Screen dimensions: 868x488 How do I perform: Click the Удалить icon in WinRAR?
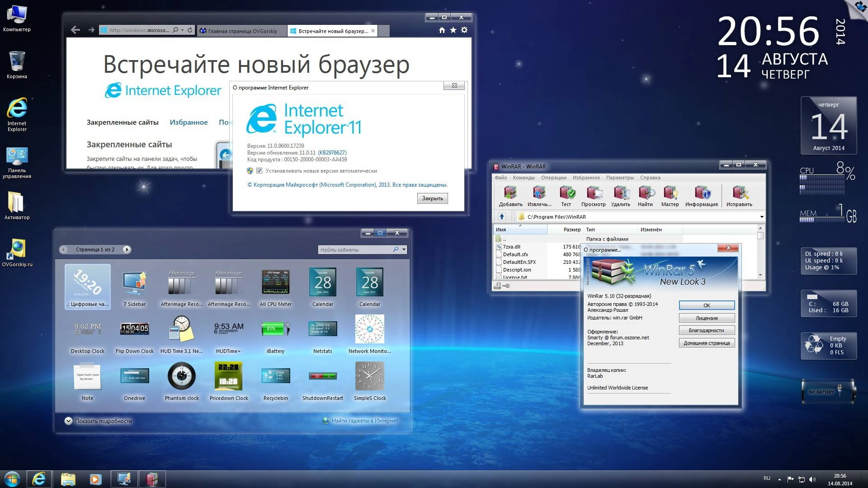(x=620, y=196)
